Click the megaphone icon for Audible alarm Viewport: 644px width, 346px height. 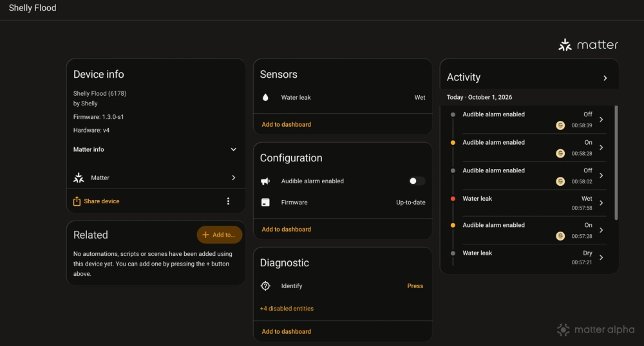pyautogui.click(x=265, y=181)
